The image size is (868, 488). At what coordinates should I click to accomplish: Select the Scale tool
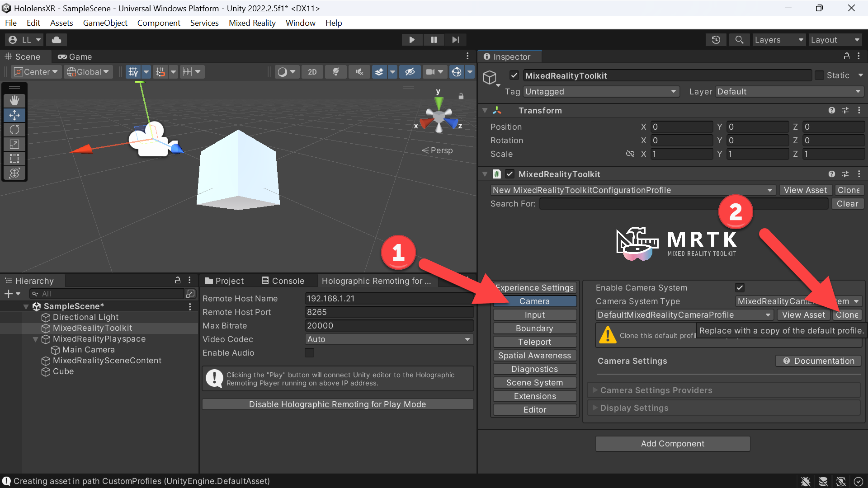[x=14, y=144]
